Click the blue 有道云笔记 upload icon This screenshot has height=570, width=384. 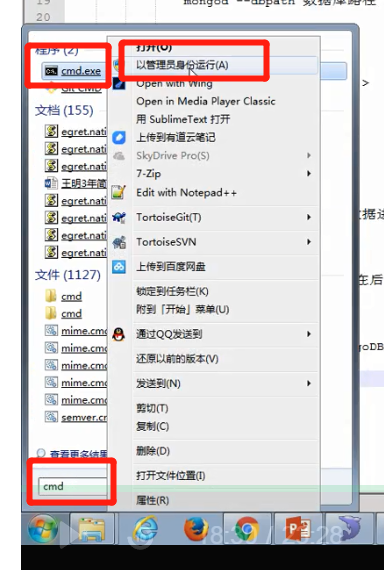[119, 137]
